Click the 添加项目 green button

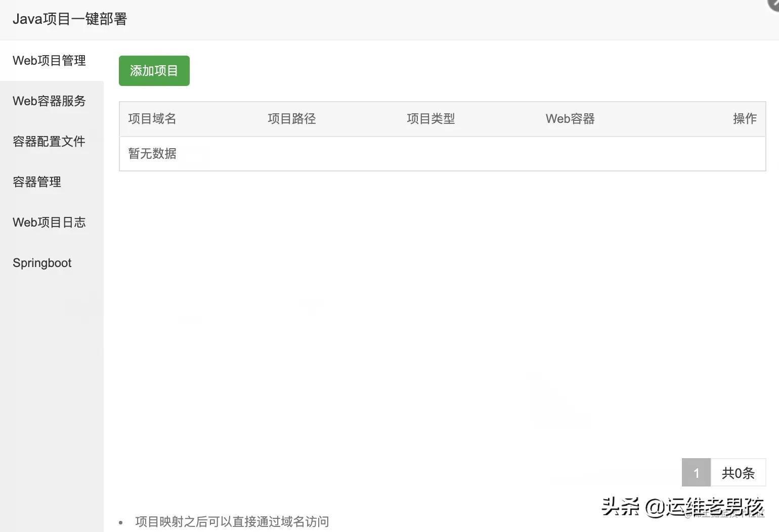coord(154,71)
